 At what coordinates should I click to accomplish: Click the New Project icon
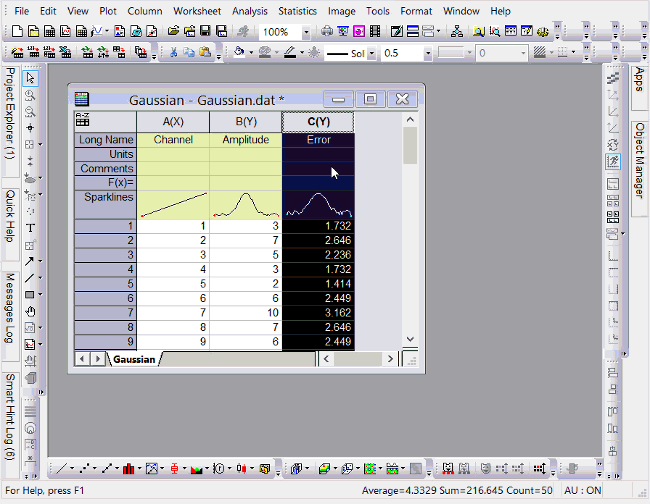tap(18, 32)
